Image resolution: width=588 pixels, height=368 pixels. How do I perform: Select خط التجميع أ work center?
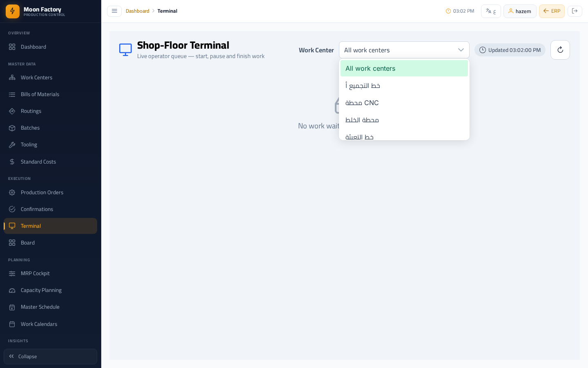[404, 85]
